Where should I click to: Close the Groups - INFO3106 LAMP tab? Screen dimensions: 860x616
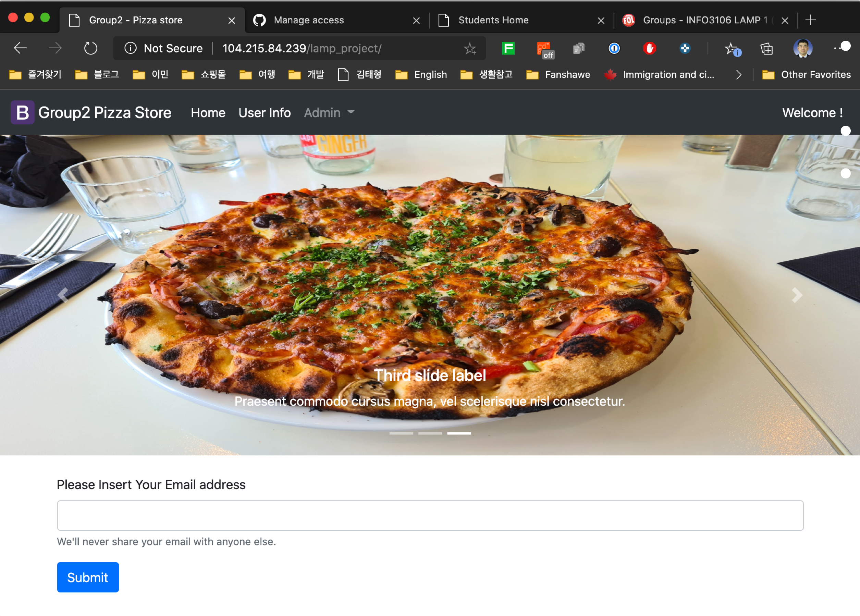(x=785, y=21)
